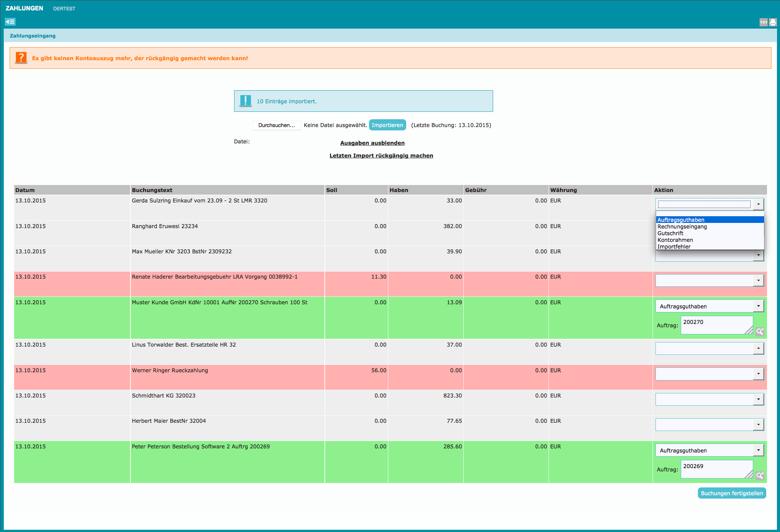Open Aktion dropdown for Werner Ringer row
The image size is (780, 532).
click(709, 374)
